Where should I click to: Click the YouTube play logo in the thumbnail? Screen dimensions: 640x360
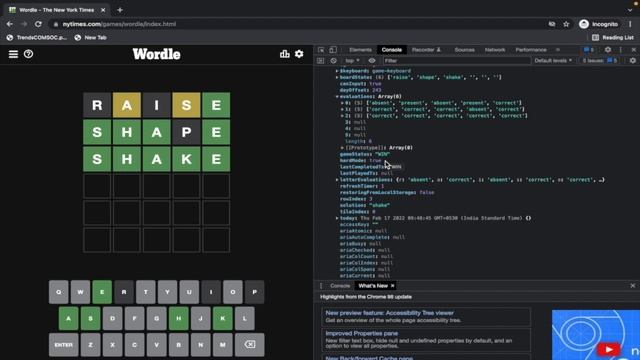coord(609,349)
